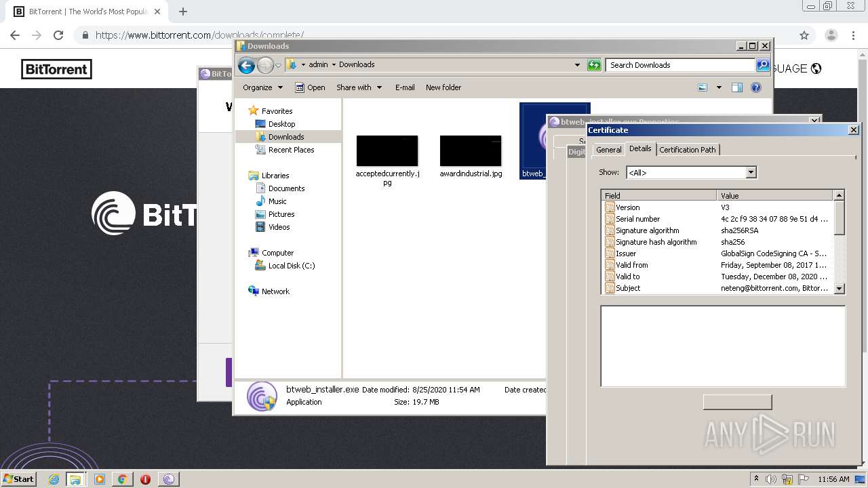This screenshot has width=868, height=488.
Task: Select Favorites in the navigation pane
Action: click(x=277, y=111)
